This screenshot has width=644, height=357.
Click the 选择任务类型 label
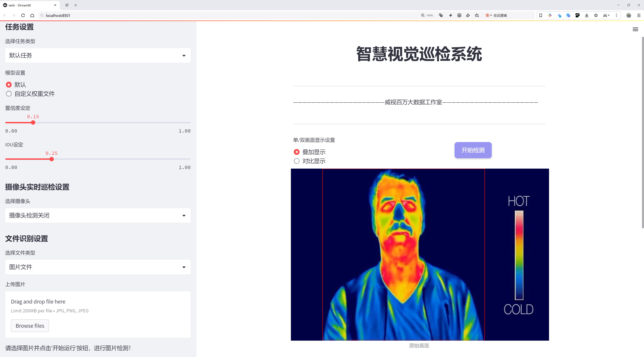(x=20, y=41)
